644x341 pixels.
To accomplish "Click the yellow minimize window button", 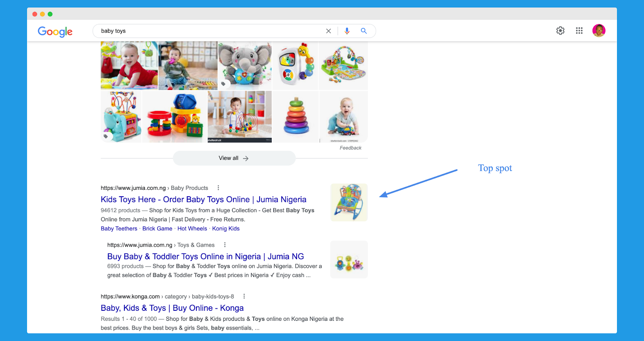I will [x=42, y=14].
